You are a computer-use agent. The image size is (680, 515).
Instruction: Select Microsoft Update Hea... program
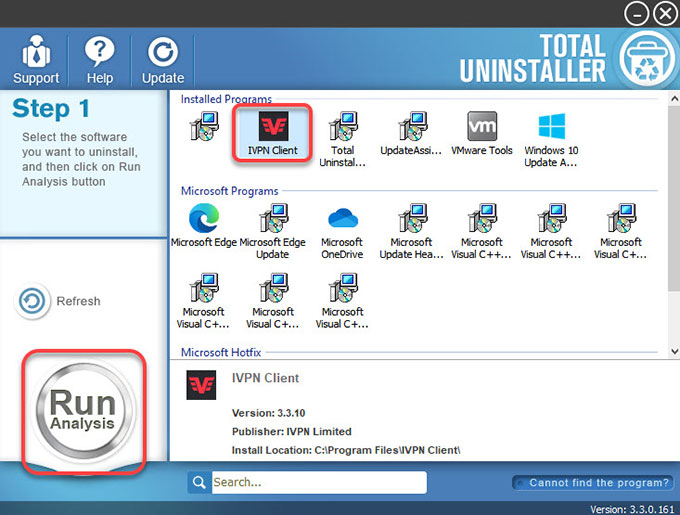(x=411, y=231)
